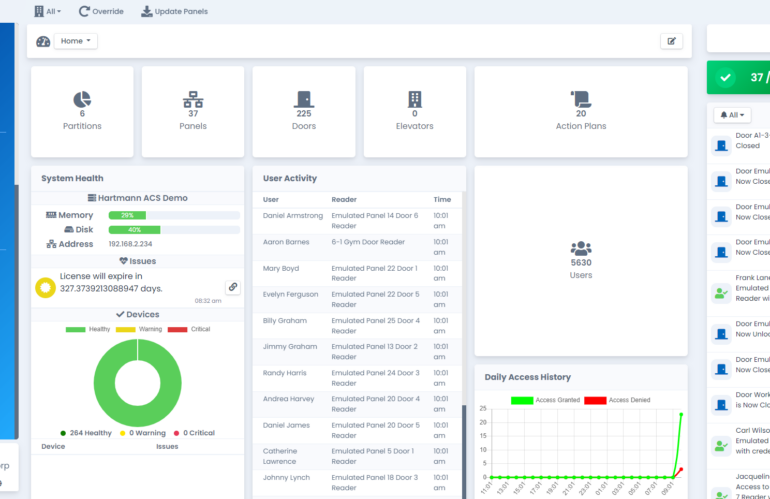Screen dimensions: 770x499
Task: Click 264 Healthy device count
Action: 86,433
